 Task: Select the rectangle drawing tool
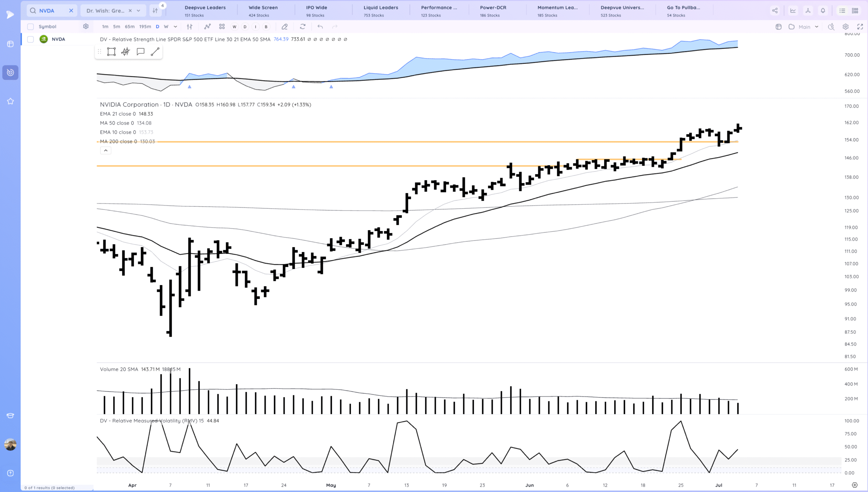111,52
